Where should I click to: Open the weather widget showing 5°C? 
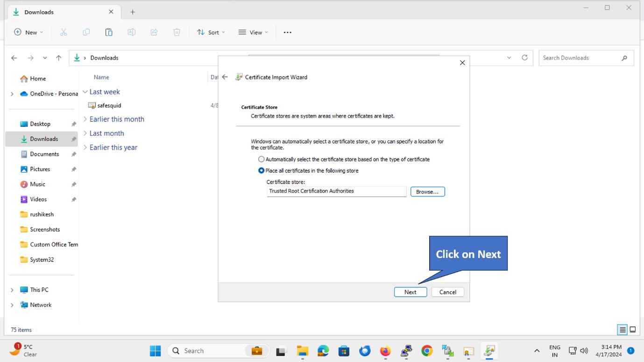[x=24, y=350]
